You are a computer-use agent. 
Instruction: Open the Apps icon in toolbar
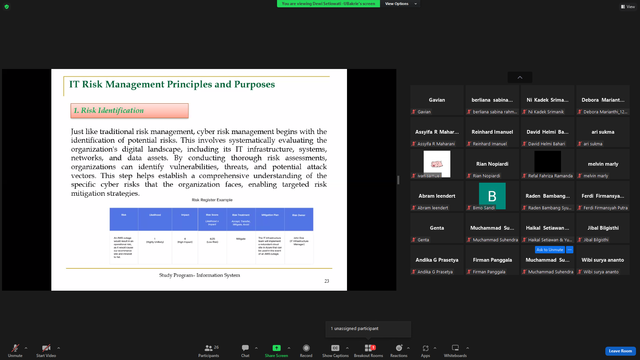coord(425,348)
